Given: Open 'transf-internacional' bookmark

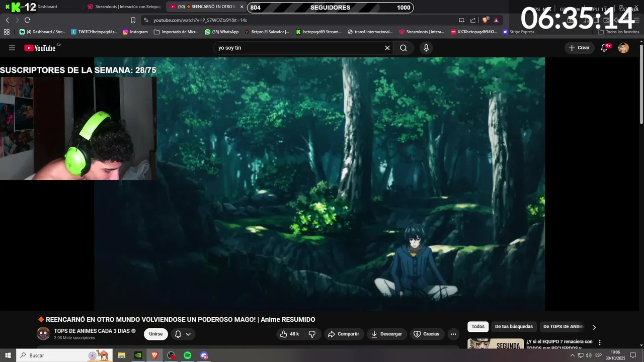Looking at the screenshot, I should (x=370, y=32).
